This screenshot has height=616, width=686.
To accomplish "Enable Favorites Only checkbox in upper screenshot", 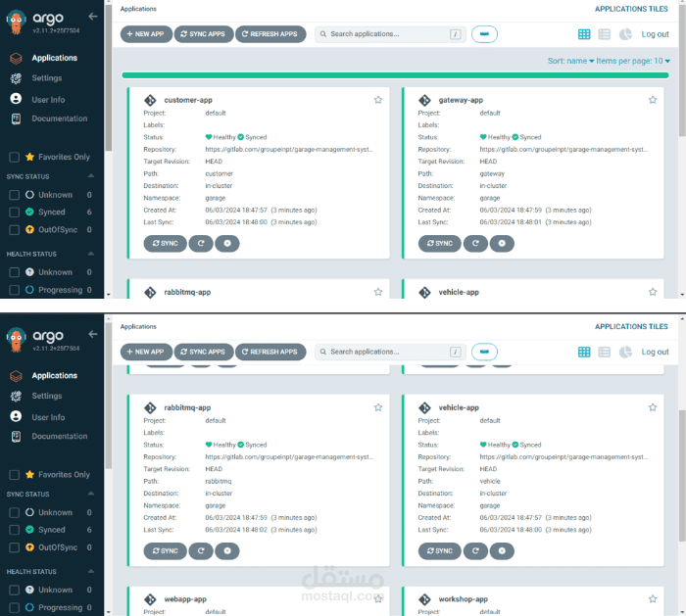I will [x=15, y=157].
